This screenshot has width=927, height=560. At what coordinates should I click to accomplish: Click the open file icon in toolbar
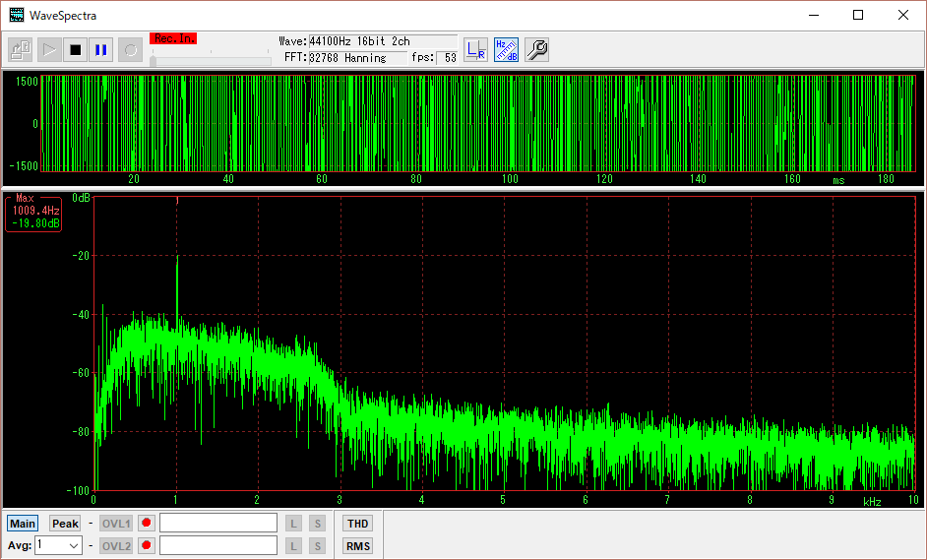tap(21, 49)
